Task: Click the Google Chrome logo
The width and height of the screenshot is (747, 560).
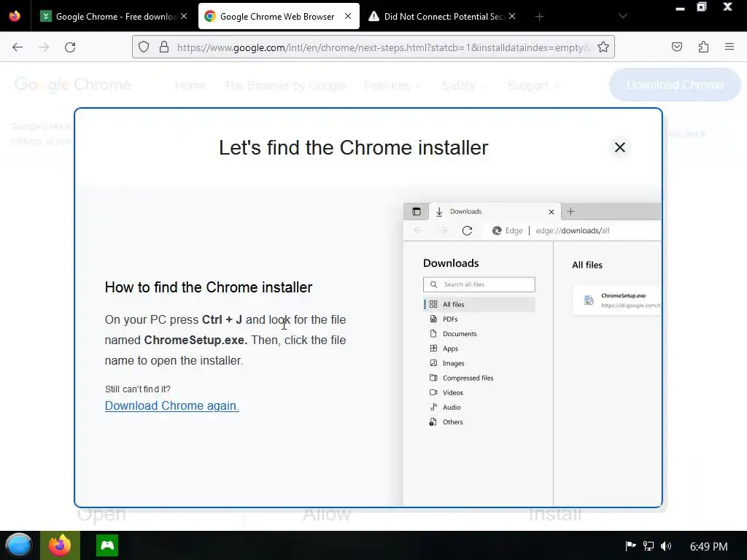Action: (x=72, y=85)
